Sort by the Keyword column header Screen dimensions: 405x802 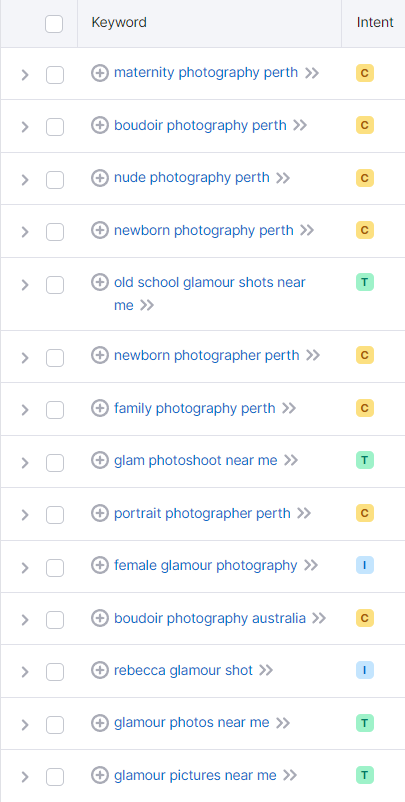pyautogui.click(x=119, y=23)
